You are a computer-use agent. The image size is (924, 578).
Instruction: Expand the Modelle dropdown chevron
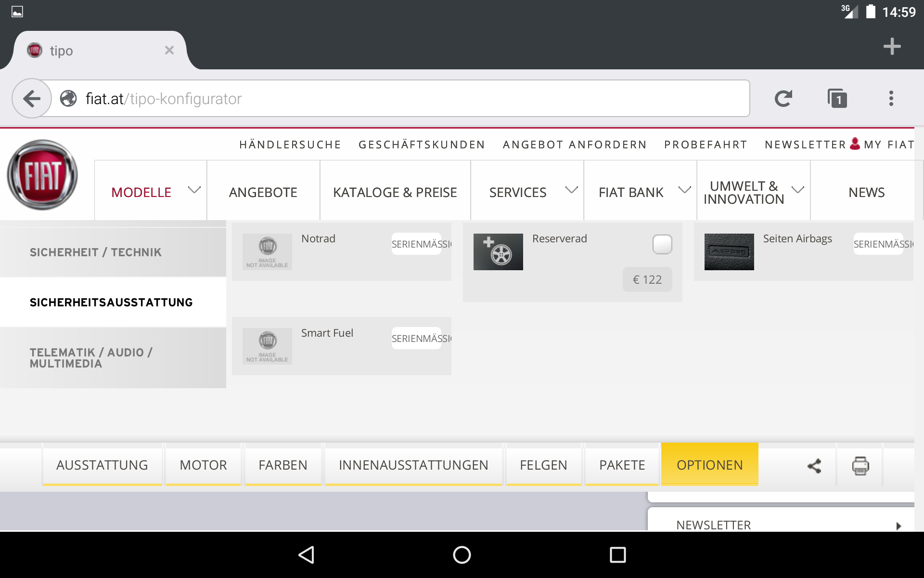194,190
